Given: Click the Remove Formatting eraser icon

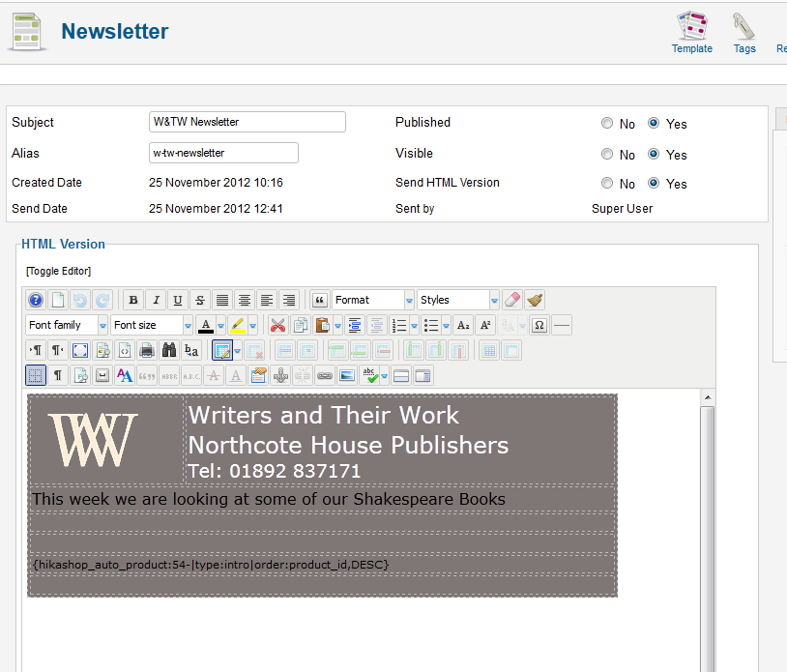Looking at the screenshot, I should 512,300.
